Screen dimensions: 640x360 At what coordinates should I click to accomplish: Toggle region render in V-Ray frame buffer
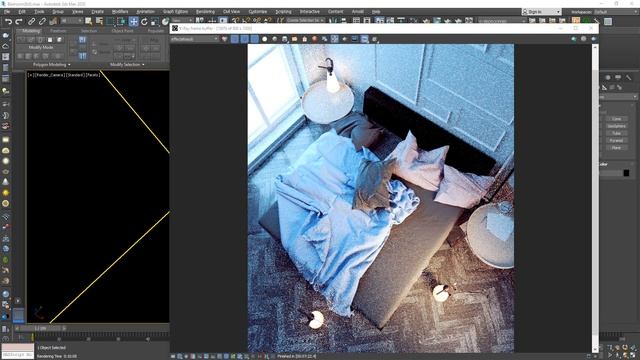coord(334,39)
